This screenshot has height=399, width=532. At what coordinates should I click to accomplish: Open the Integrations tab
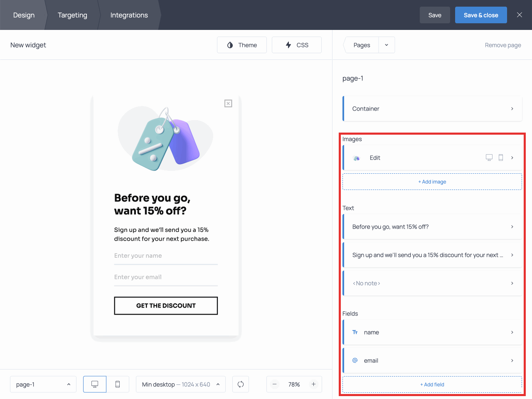coord(129,15)
